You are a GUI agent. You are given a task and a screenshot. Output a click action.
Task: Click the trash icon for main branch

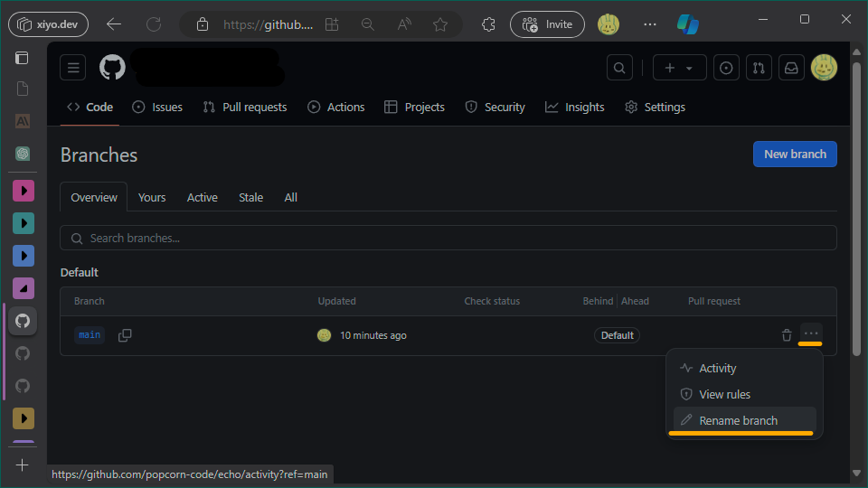click(787, 335)
